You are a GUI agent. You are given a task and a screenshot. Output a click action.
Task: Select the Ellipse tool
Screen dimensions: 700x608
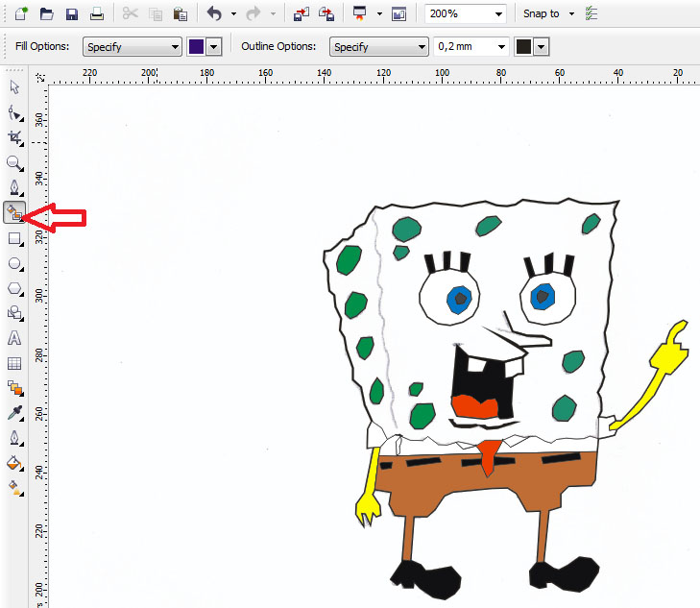click(x=15, y=264)
